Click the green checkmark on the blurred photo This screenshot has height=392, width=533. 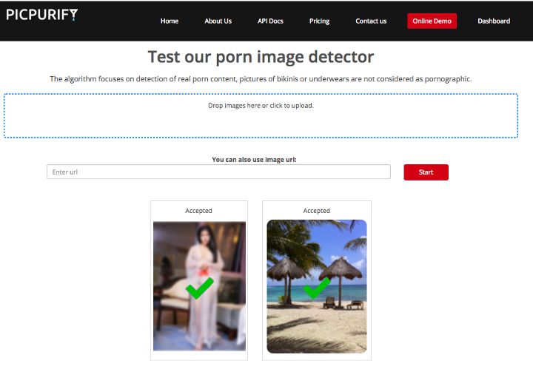(199, 288)
